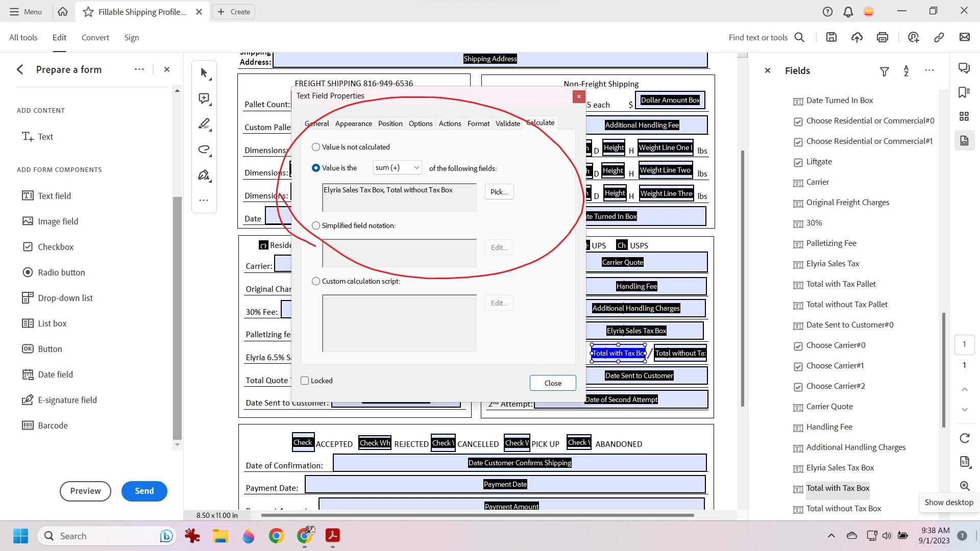
Task: Expand Prepare a form more options
Action: click(x=139, y=69)
